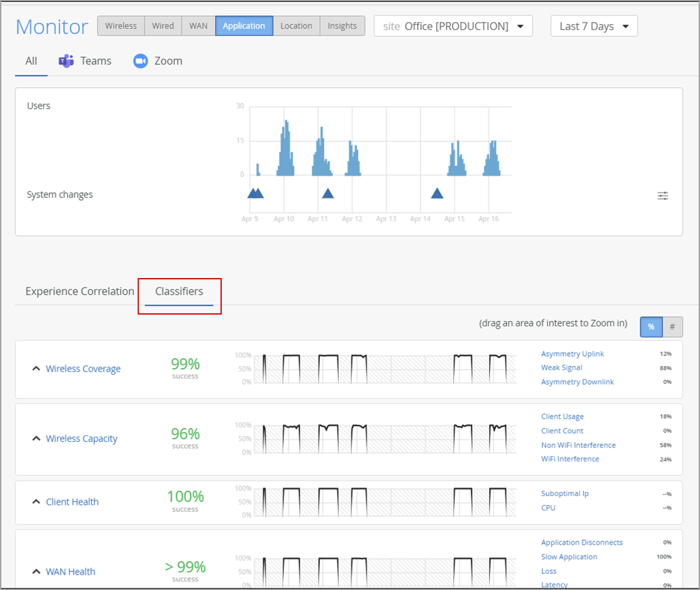The height and width of the screenshot is (590, 700).
Task: Click the Non WiFi Interference link
Action: (578, 445)
